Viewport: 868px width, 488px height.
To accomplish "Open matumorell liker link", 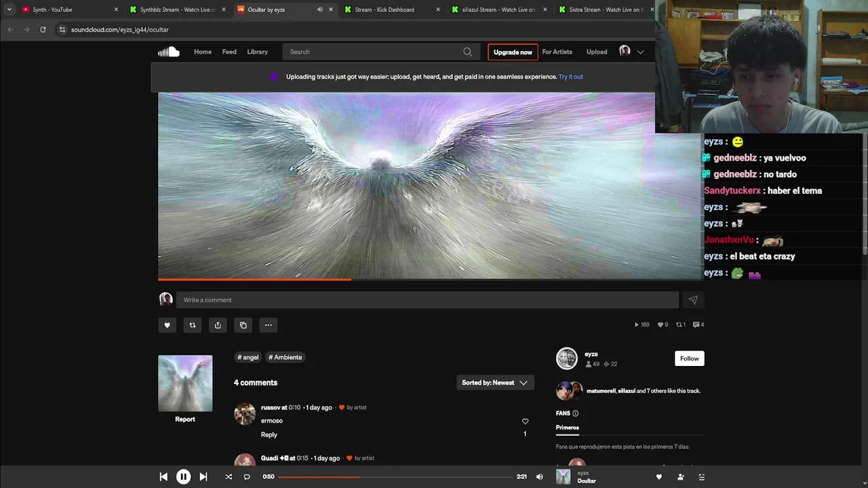I will 601,391.
